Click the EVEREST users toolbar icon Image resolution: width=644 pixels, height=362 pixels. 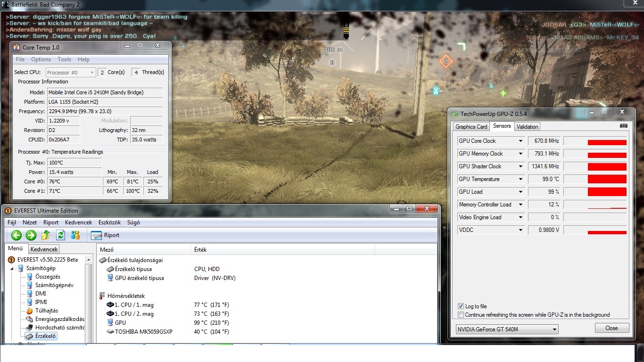point(75,235)
